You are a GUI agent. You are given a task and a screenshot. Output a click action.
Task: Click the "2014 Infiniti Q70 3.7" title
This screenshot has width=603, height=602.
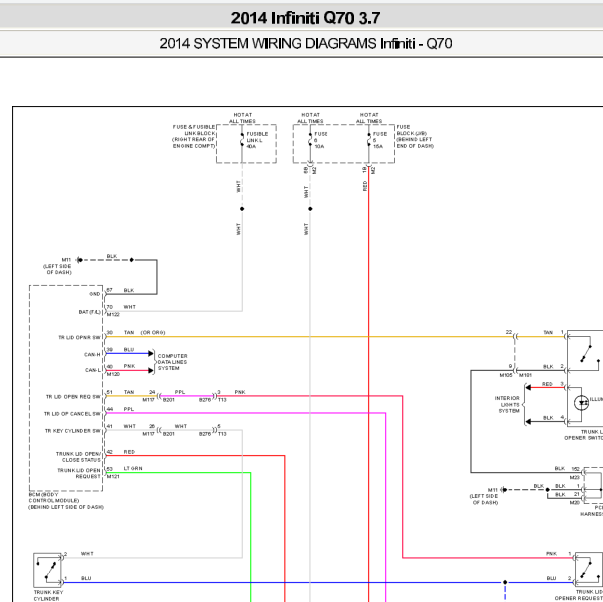(305, 18)
